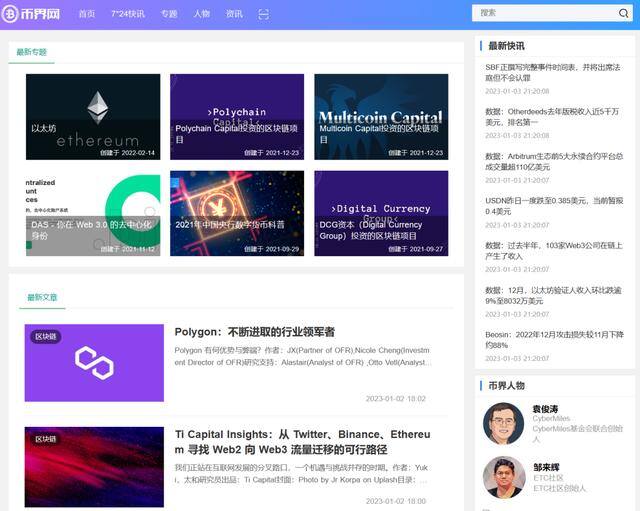Screen dimensions: 640x511
Task: Click the Ti Capital article red thumbnail
Action: click(x=94, y=467)
